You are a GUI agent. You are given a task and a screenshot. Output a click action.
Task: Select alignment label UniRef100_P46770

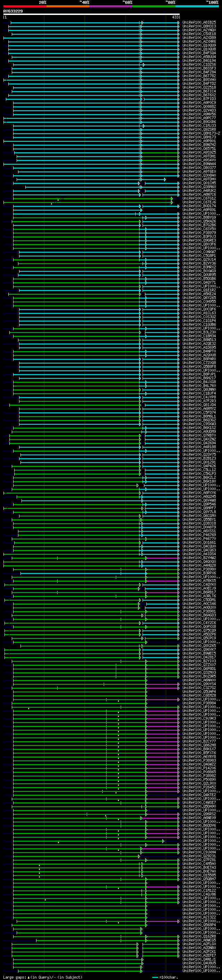coord(199,538)
